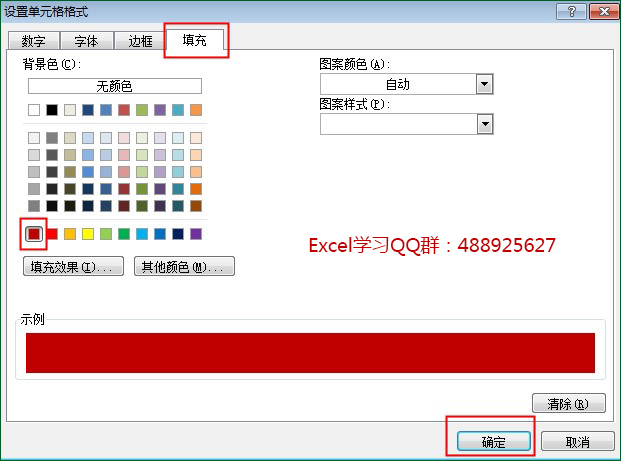Screen dimensions: 621x461
Task: Click the empty 图案样式 combo box field
Action: pyautogui.click(x=406, y=124)
